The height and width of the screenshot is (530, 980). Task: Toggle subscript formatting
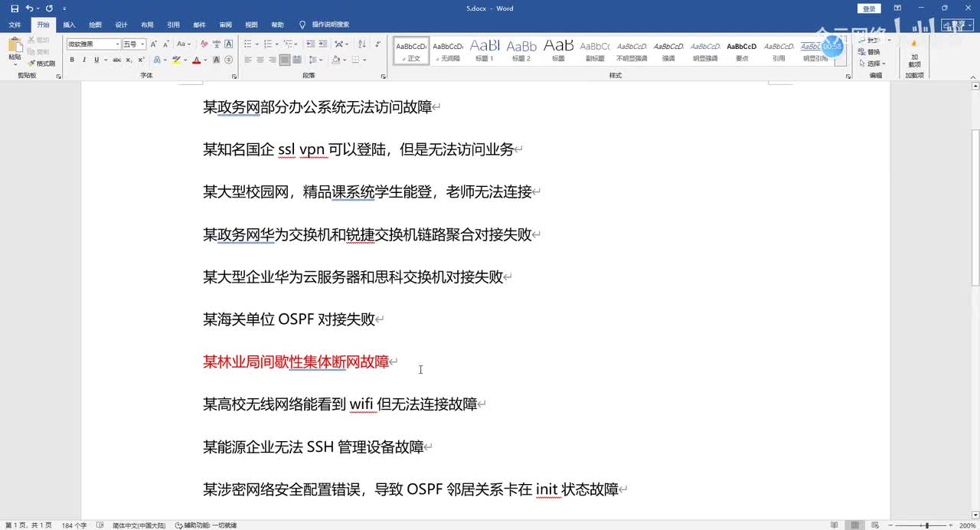129,60
